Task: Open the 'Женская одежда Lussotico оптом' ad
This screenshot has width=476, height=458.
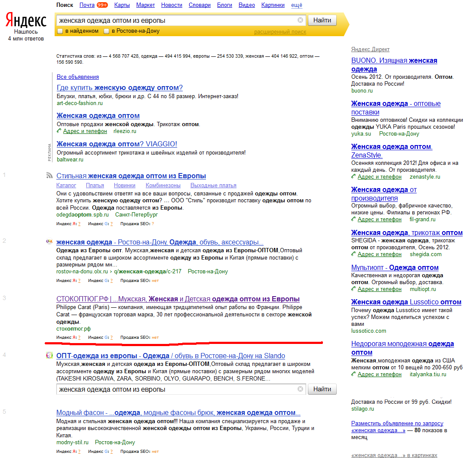Action: click(406, 302)
